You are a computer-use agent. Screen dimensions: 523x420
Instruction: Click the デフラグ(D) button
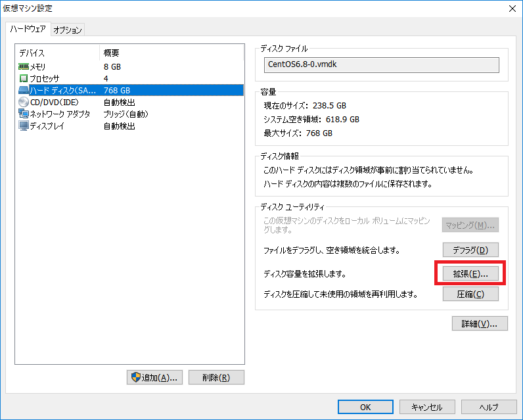click(470, 250)
